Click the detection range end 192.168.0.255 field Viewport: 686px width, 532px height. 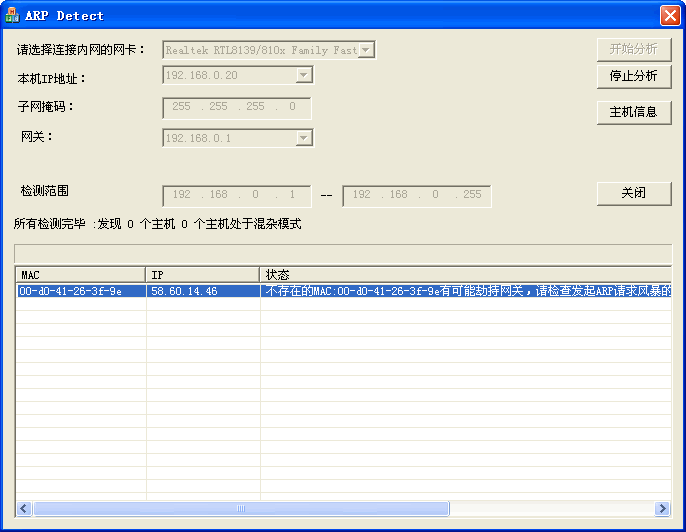(x=416, y=196)
